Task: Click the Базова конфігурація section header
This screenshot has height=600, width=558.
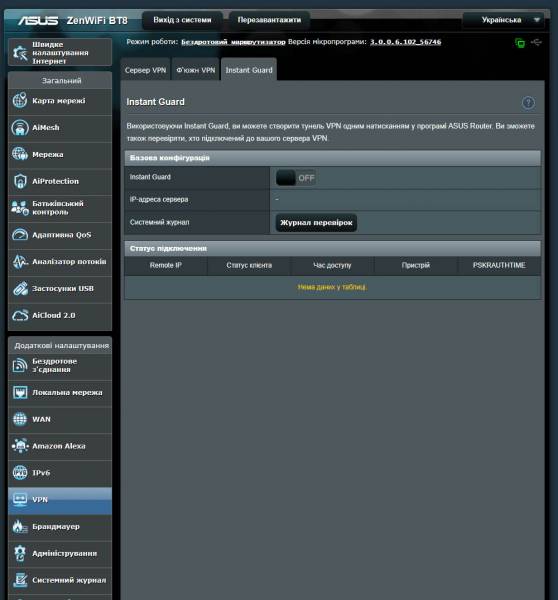Action: pyautogui.click(x=333, y=158)
